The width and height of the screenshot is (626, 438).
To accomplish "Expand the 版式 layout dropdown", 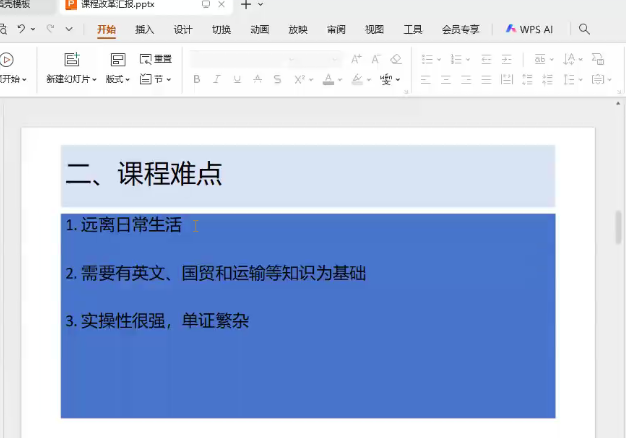I will click(118, 79).
